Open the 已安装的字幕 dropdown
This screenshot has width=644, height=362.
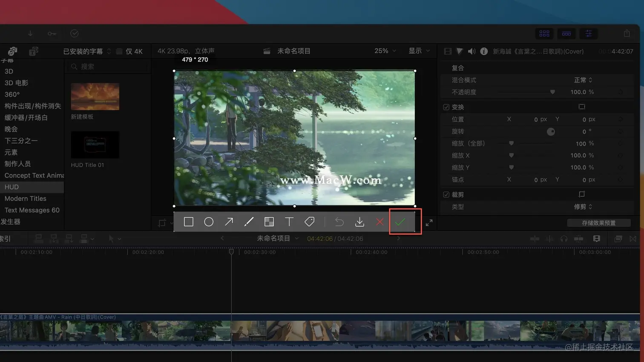click(87, 51)
